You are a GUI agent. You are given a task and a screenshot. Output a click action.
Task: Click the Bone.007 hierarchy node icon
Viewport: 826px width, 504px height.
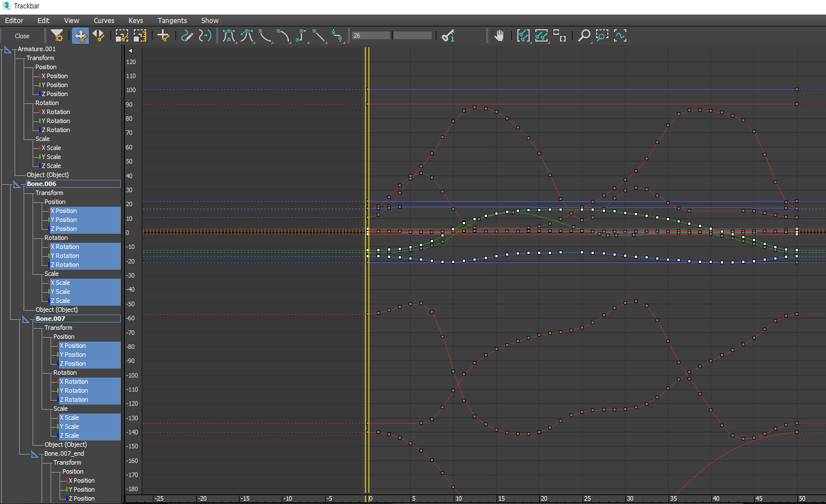click(26, 319)
